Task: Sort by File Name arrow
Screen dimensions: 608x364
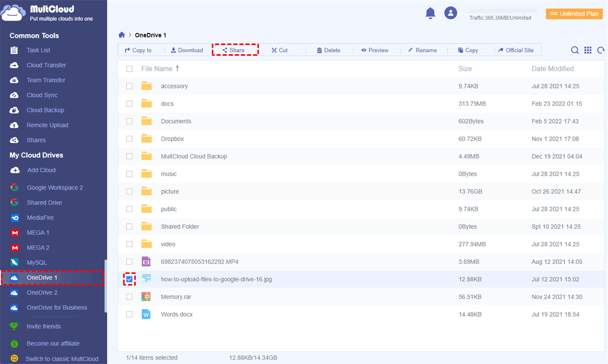Action: [177, 68]
